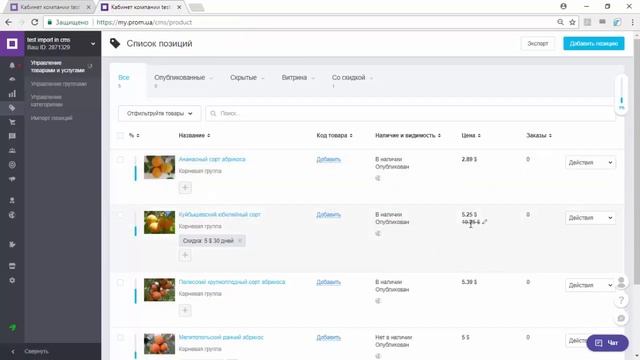Check the Мелитопольский product row checkbox
This screenshot has width=640, height=360.
coord(120,338)
